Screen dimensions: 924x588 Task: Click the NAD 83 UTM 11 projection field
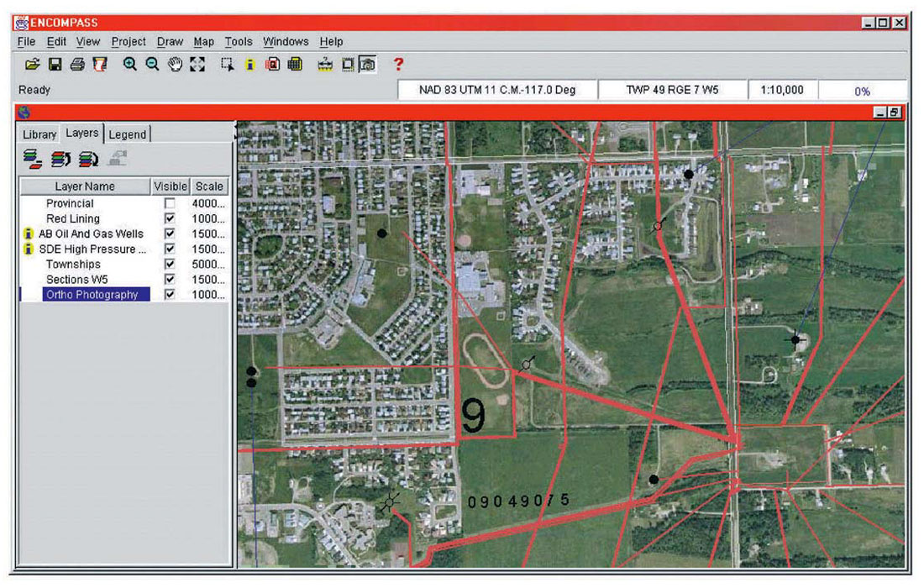pos(497,90)
